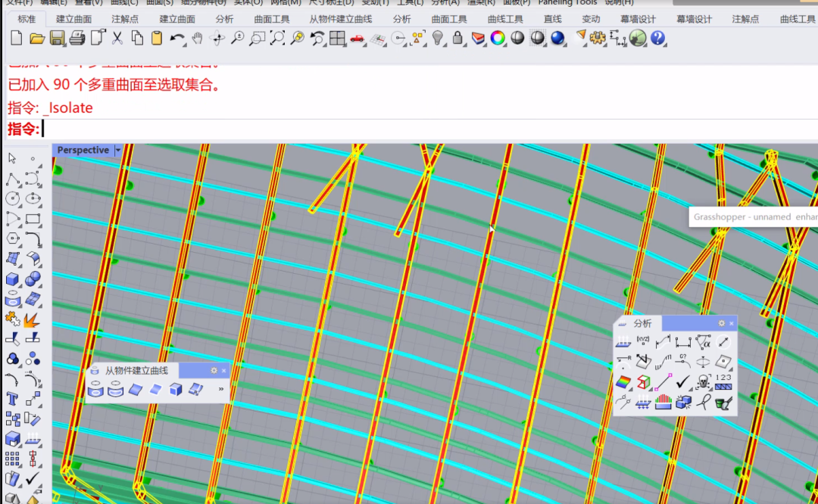Open the 说明(H) help menu
The image size is (818, 504).
pos(620,2)
